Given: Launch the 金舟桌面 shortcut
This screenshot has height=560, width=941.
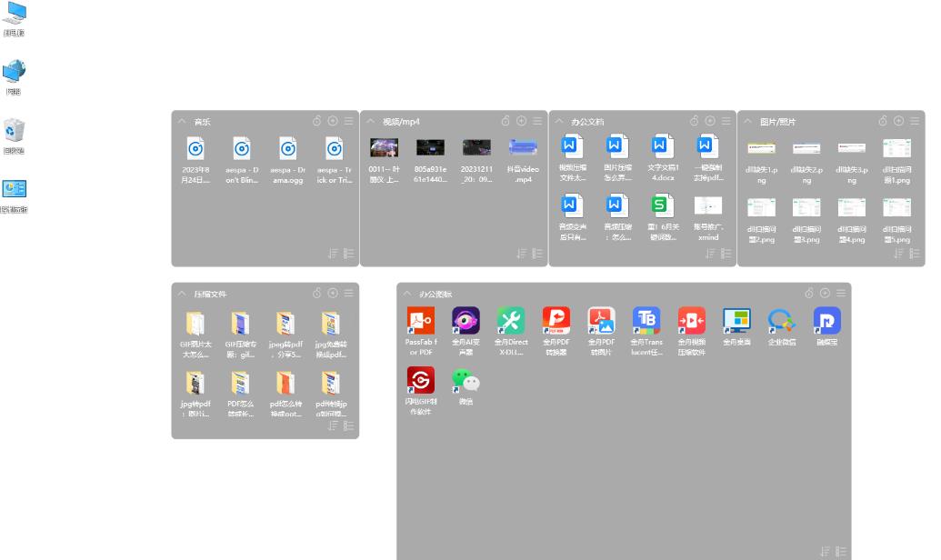Looking at the screenshot, I should (736, 321).
